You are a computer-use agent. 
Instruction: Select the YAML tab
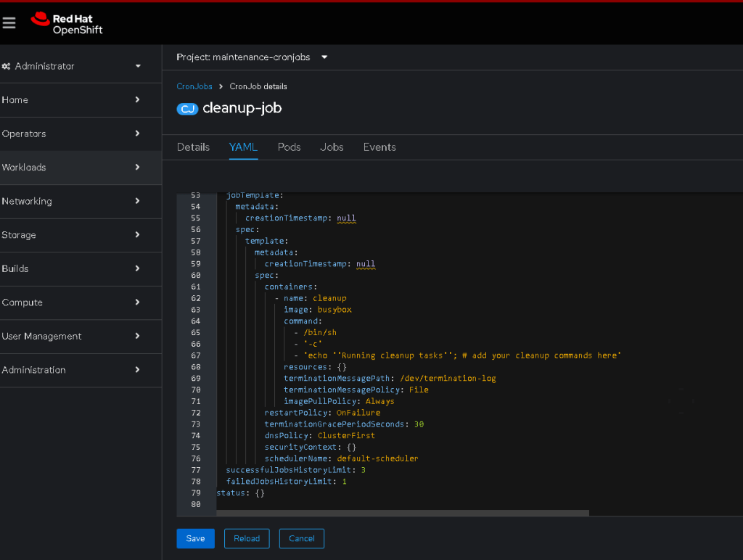click(x=243, y=147)
